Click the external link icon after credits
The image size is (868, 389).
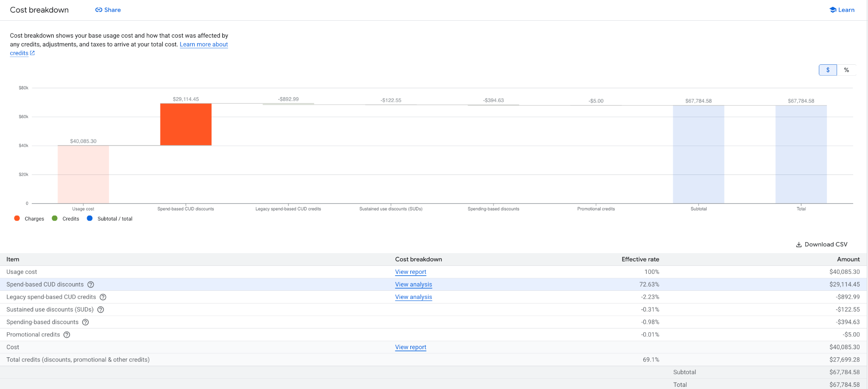pos(32,53)
